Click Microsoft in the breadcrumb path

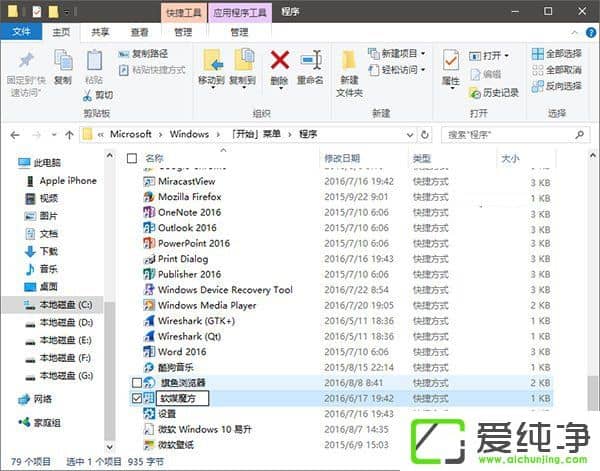(x=130, y=134)
